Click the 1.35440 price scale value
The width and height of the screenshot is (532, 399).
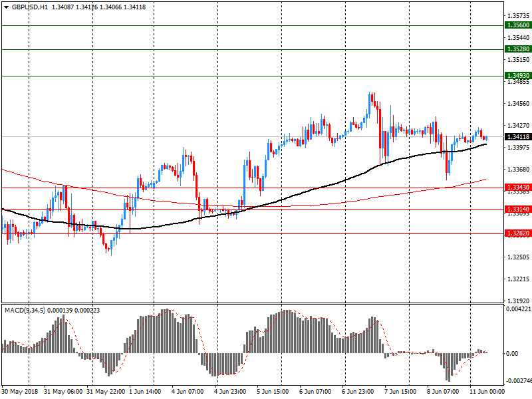coord(518,38)
